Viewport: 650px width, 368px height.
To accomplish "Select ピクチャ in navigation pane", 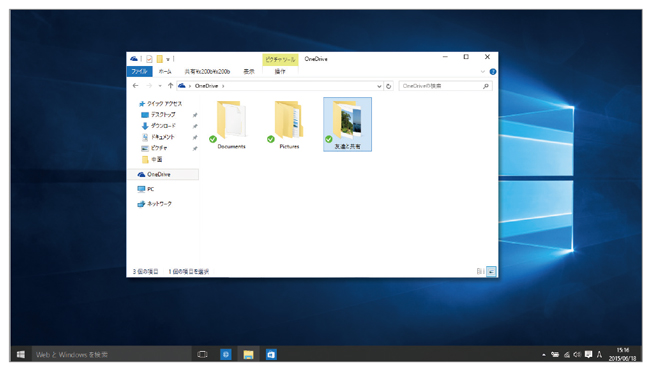I will tap(154, 148).
